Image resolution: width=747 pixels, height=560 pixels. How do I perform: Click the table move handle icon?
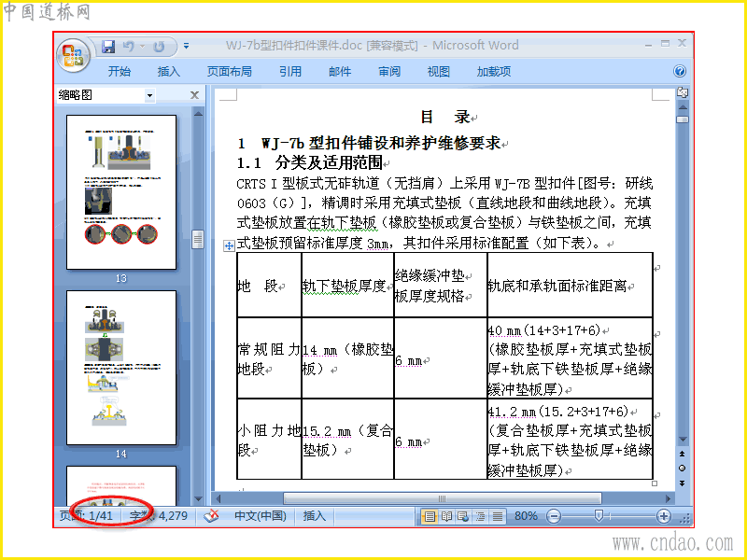[x=229, y=245]
